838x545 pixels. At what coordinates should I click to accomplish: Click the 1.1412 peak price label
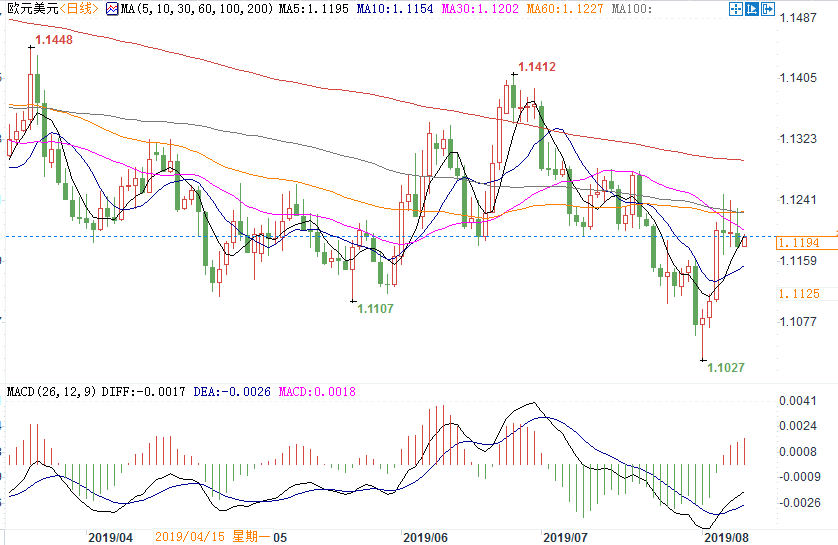(535, 67)
